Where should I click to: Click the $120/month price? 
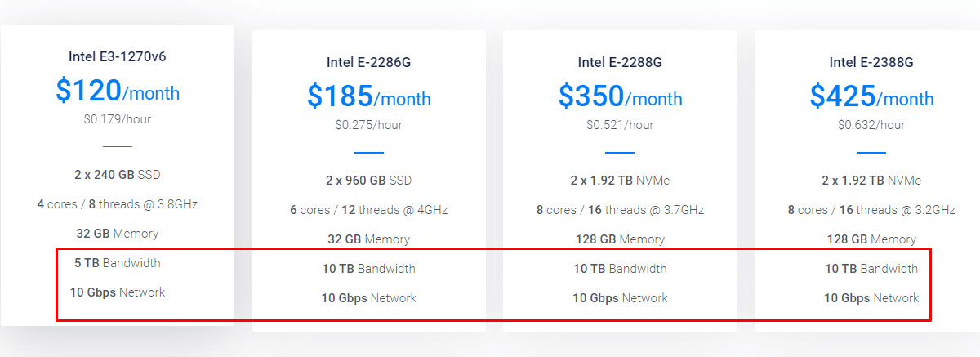tap(118, 90)
